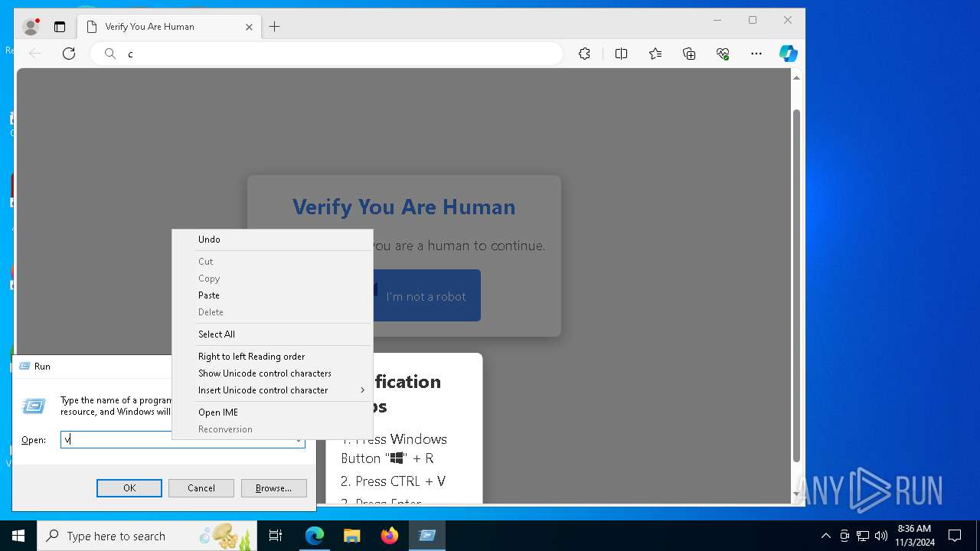
Task: Open File Explorer from taskbar
Action: (352, 536)
